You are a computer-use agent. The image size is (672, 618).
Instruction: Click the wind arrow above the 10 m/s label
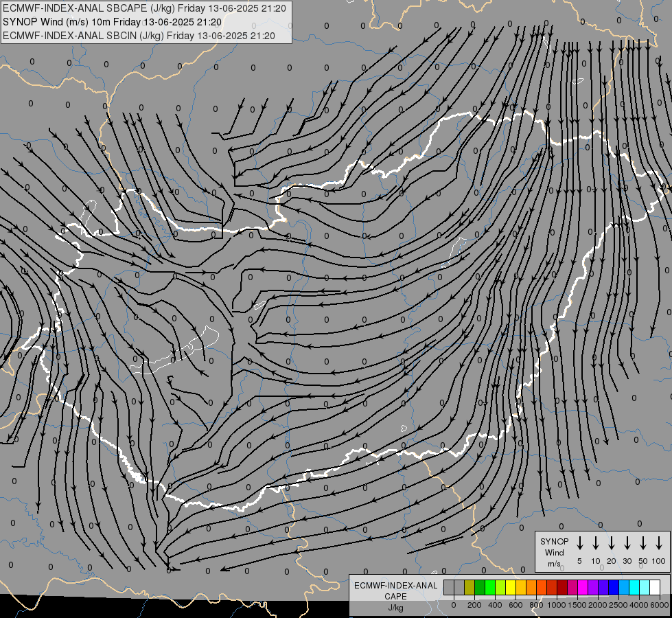[x=596, y=543]
